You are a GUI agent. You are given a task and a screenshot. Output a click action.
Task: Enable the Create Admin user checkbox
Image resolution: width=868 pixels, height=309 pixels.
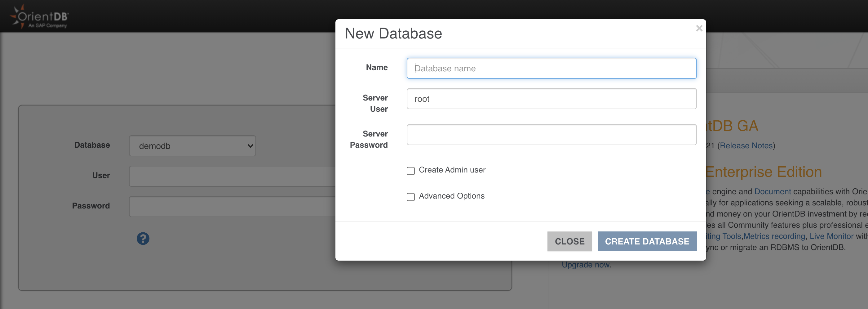(410, 171)
